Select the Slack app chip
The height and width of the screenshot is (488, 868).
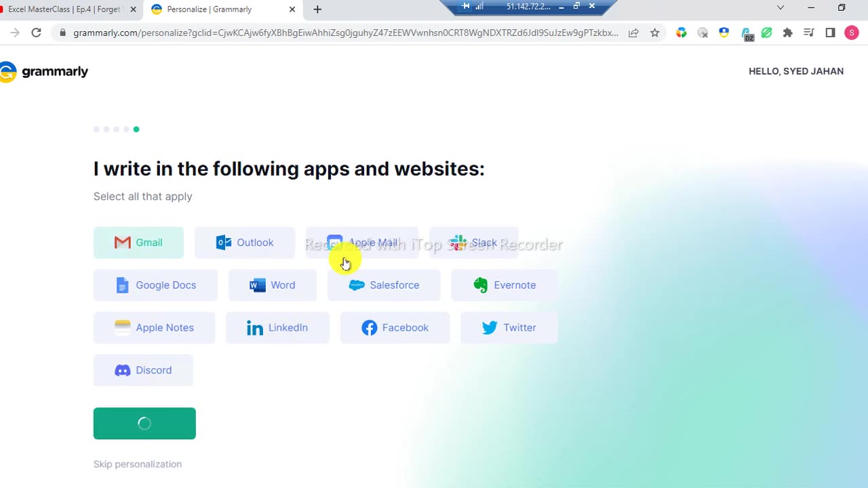[474, 243]
